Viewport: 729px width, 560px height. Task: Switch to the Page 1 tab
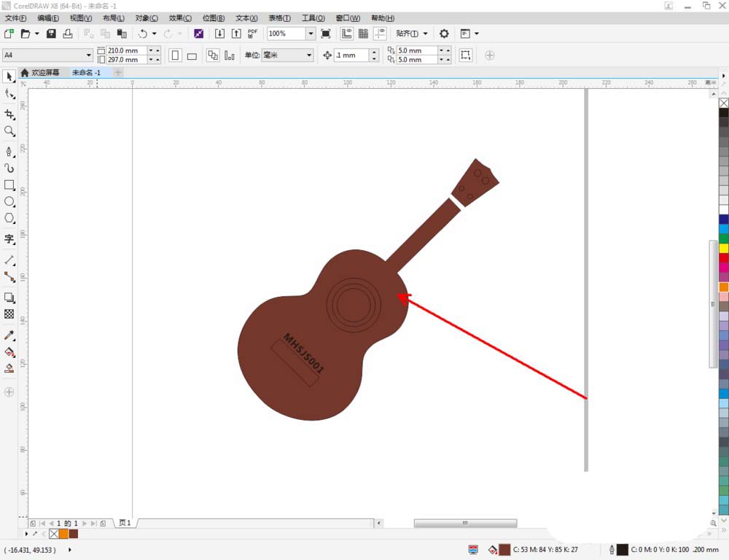pos(125,523)
